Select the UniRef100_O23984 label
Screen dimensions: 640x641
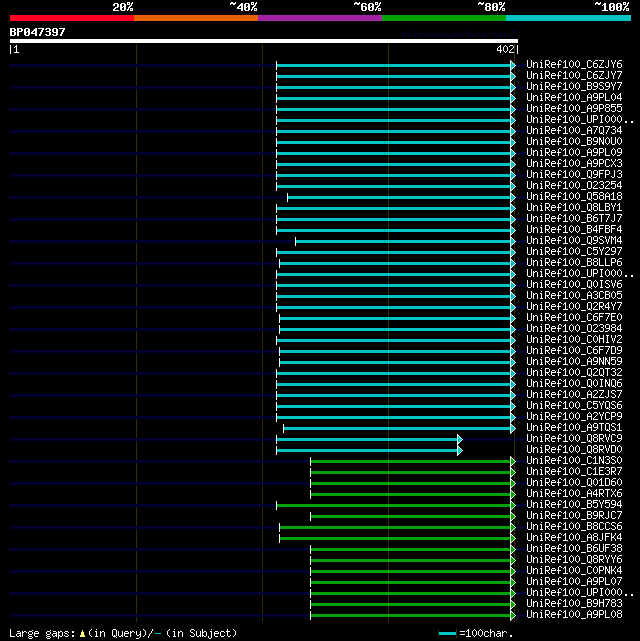tap(574, 329)
